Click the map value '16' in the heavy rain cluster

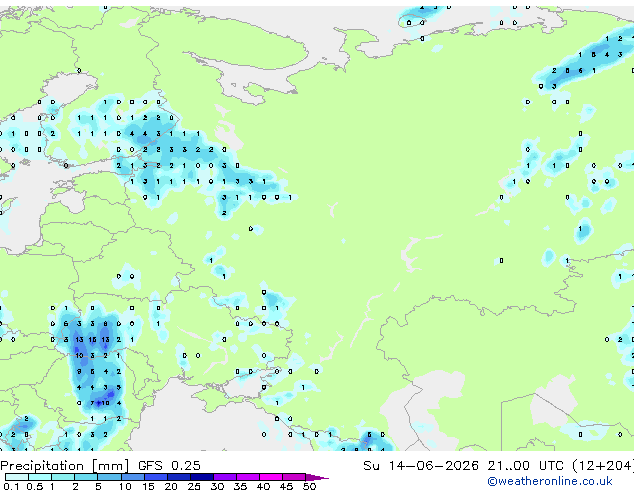coord(92,340)
